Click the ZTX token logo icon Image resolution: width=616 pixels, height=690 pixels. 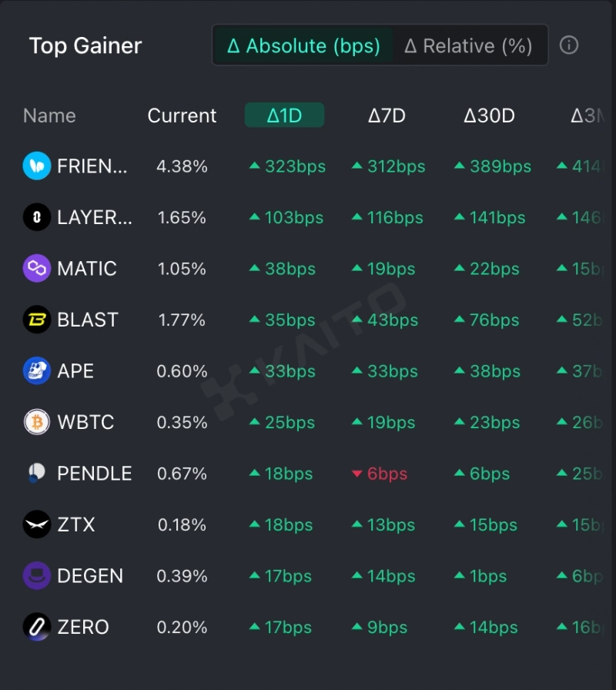37,524
